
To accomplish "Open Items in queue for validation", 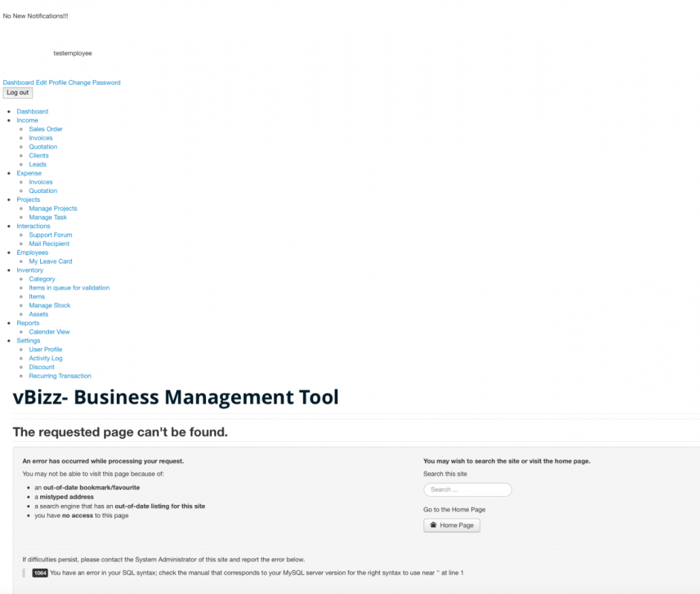I will 69,288.
